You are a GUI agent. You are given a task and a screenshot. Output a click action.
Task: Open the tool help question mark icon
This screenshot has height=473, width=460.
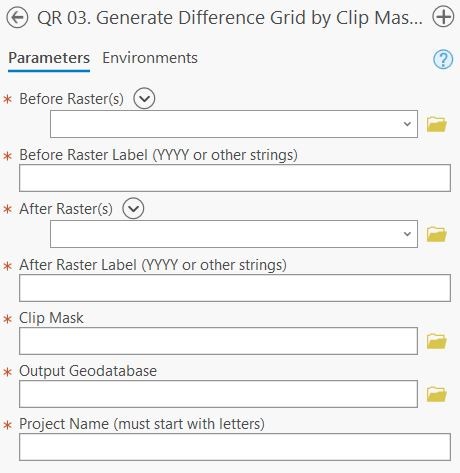pyautogui.click(x=443, y=59)
